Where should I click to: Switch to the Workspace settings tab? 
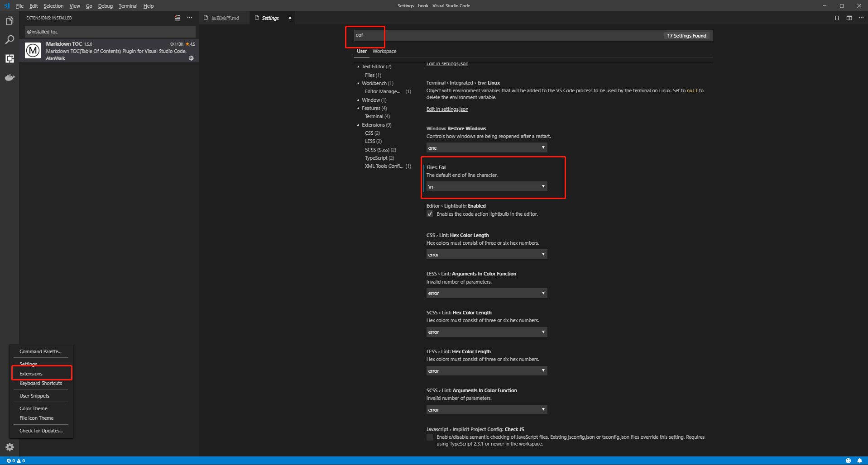384,51
